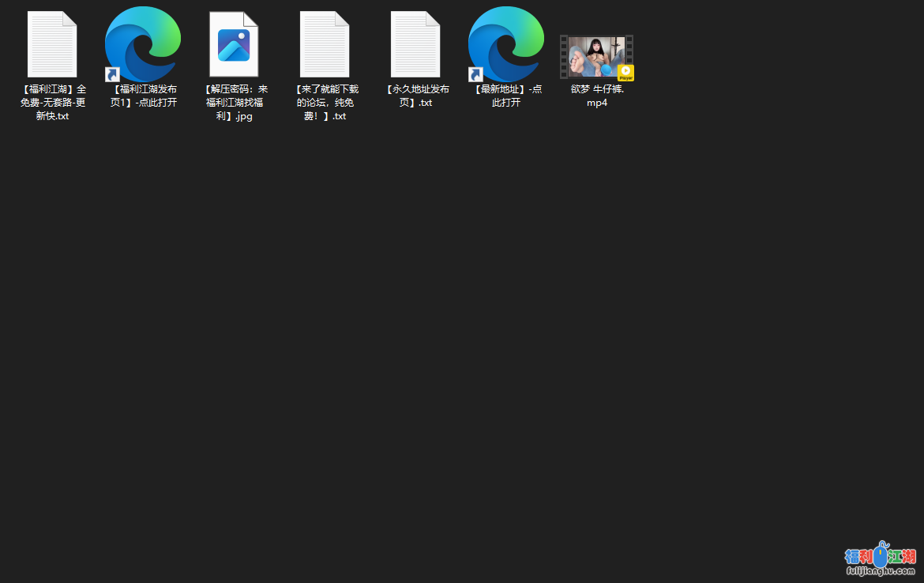Click the label 【最新地址】-点此打开
Screen dimensions: 924x583
pos(506,96)
